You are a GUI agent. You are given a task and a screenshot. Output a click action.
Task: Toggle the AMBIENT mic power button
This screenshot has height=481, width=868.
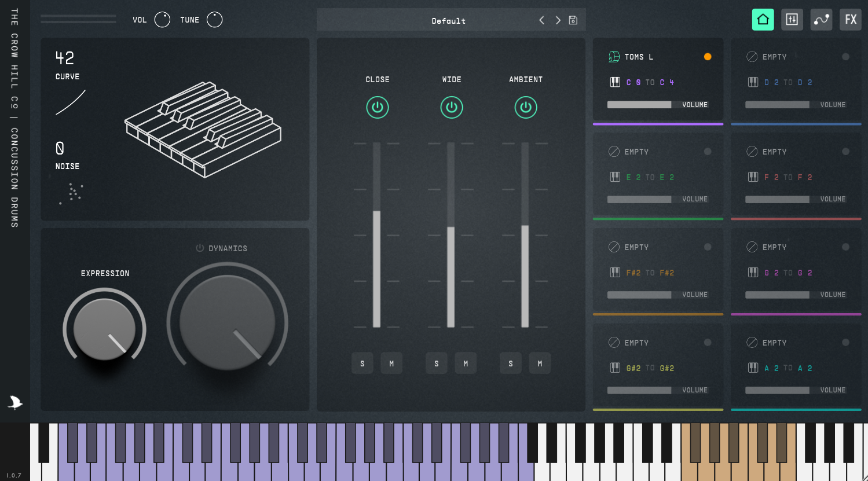click(x=525, y=107)
